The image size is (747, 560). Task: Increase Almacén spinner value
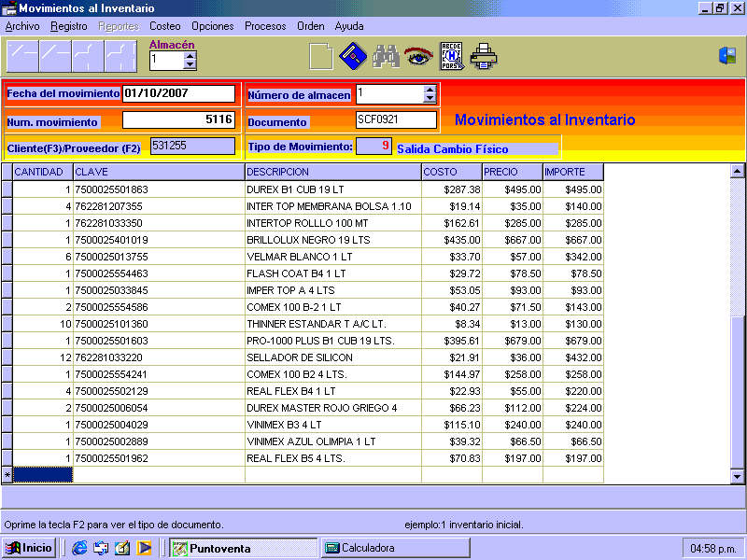point(190,56)
